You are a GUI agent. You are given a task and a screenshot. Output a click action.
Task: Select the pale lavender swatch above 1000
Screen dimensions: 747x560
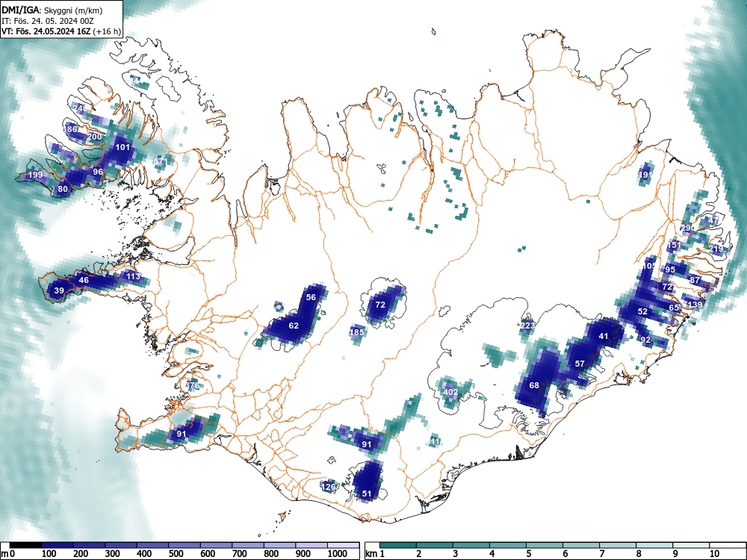(x=344, y=545)
